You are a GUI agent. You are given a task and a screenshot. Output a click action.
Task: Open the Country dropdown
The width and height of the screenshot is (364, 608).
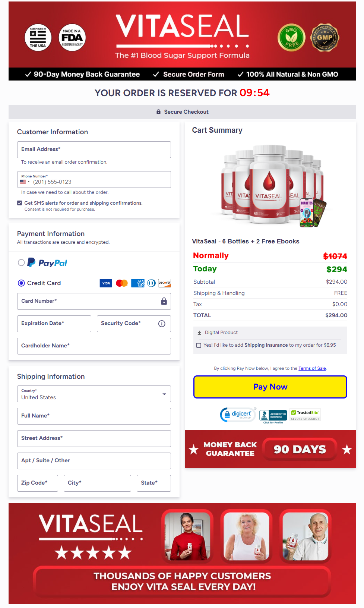[164, 394]
